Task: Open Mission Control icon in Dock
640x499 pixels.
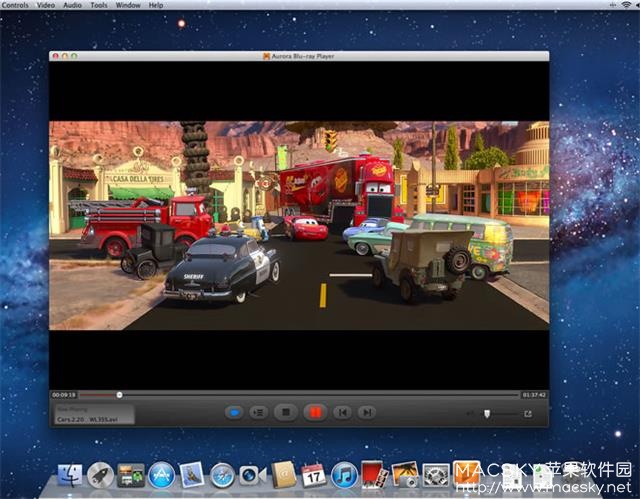Action: [x=131, y=475]
